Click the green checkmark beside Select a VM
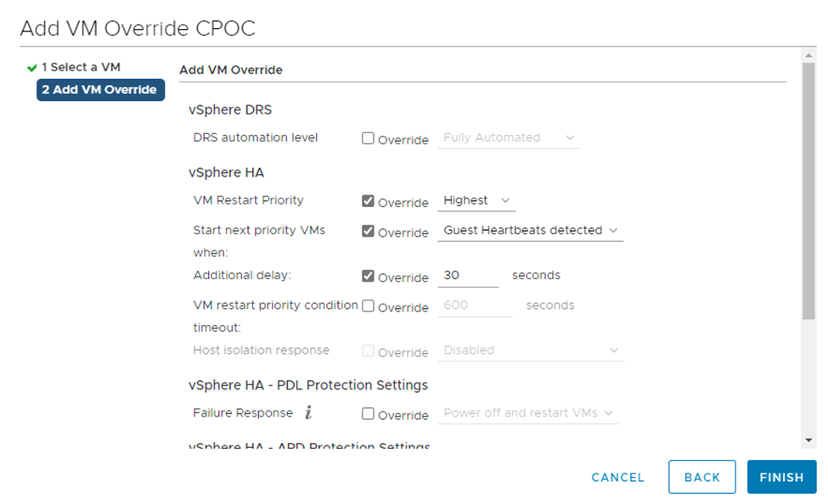 (x=32, y=68)
